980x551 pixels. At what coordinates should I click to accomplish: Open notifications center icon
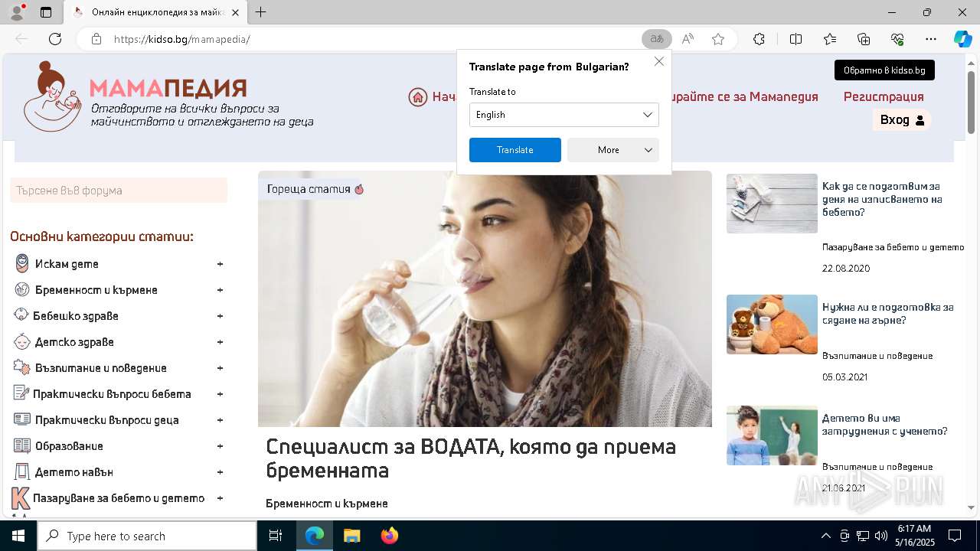955,536
